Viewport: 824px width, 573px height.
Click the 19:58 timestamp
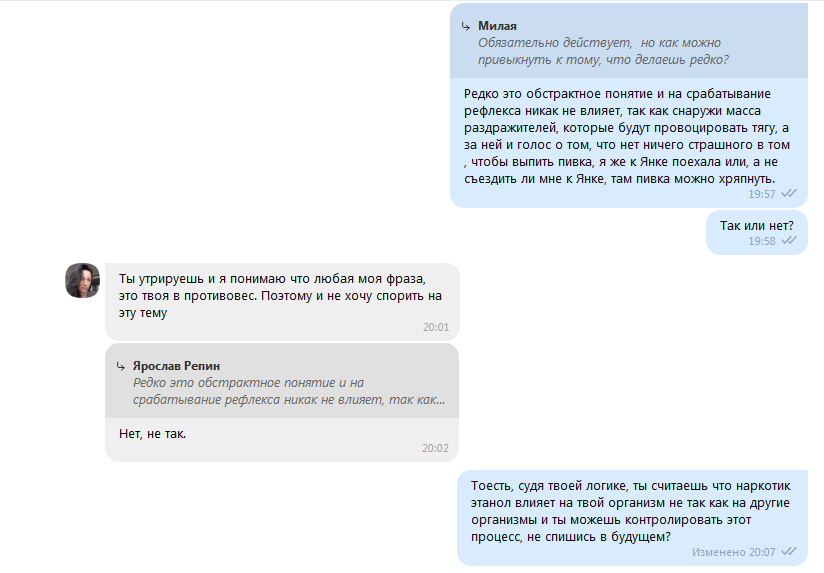[x=762, y=241]
